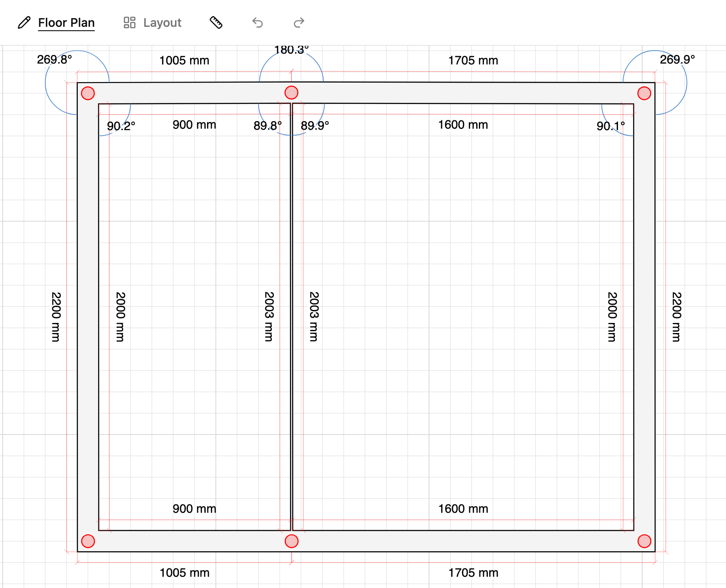
Task: Select the ruler measurement tool
Action: tap(216, 22)
